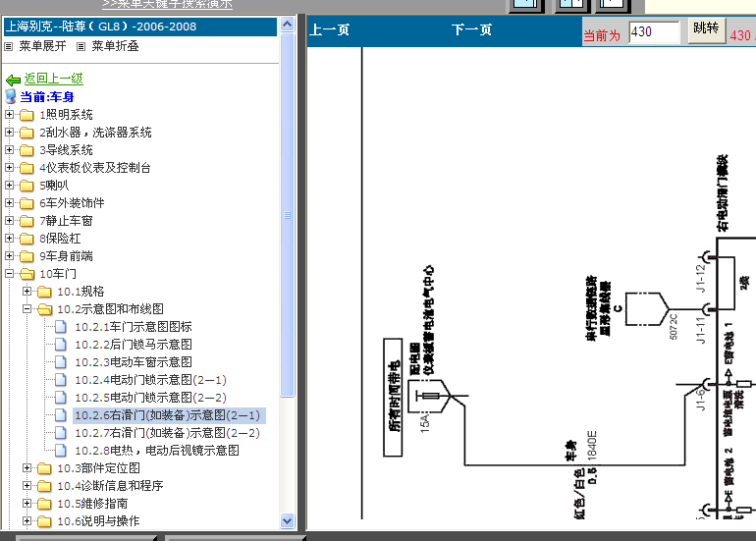Expand the 4仪表板仪表及控制台 node

pyautogui.click(x=9, y=168)
